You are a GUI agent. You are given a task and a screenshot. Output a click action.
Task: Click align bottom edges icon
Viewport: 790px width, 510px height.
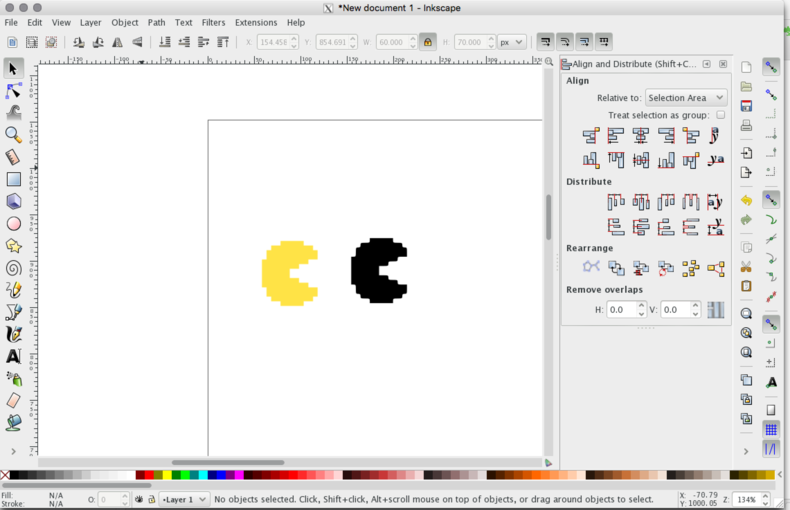[666, 160]
